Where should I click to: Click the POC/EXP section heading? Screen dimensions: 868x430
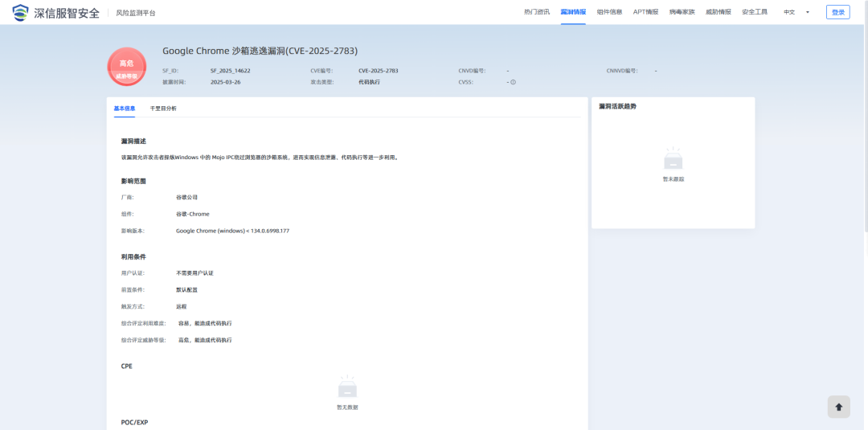pos(134,422)
